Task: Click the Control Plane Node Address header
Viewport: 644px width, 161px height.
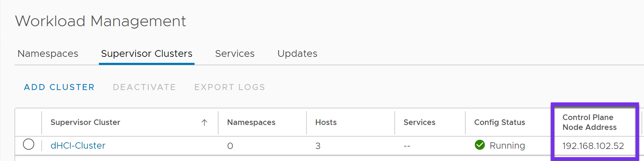Action: coord(590,122)
